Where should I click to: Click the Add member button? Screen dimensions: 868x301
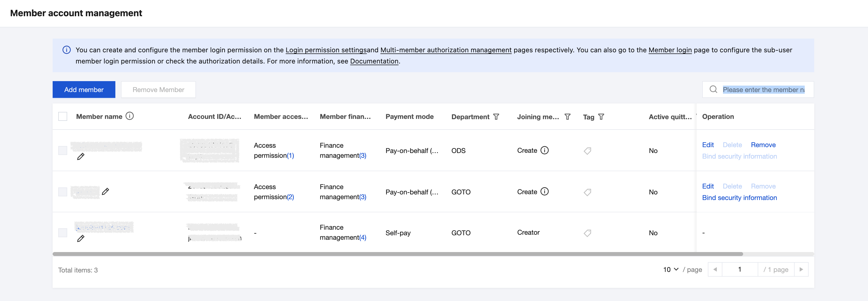point(84,90)
